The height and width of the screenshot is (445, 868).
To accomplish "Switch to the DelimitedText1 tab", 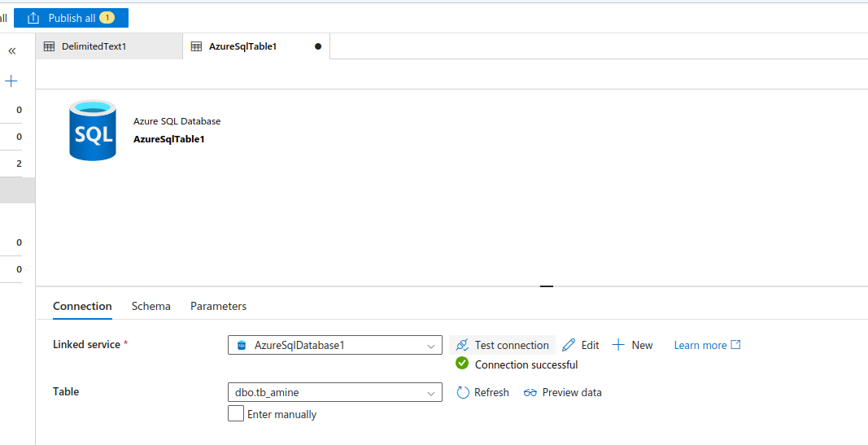I will pos(109,46).
